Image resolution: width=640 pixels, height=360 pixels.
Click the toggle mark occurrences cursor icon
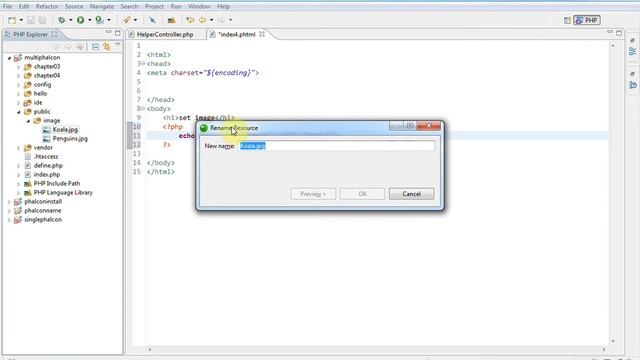tap(152, 20)
